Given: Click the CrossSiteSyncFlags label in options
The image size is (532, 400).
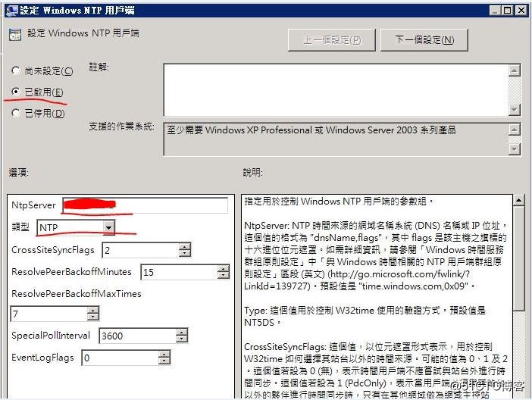Looking at the screenshot, I should pyautogui.click(x=53, y=250).
